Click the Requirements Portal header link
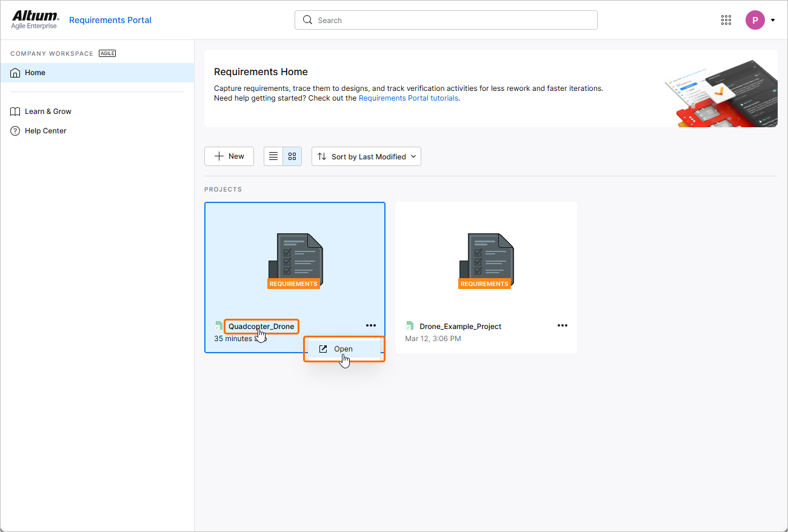The image size is (788, 532). pos(110,20)
